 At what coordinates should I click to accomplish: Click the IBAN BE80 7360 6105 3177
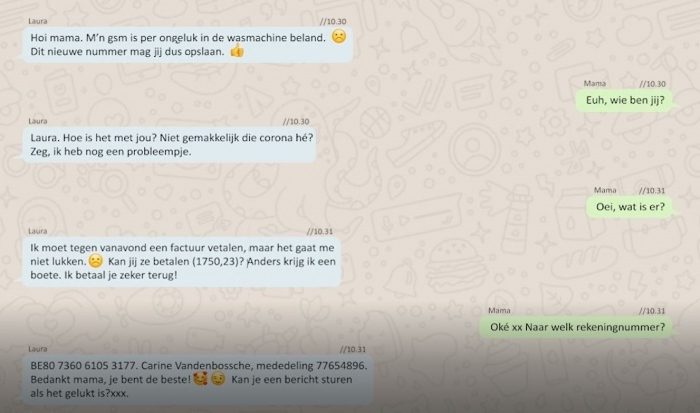[83, 366]
